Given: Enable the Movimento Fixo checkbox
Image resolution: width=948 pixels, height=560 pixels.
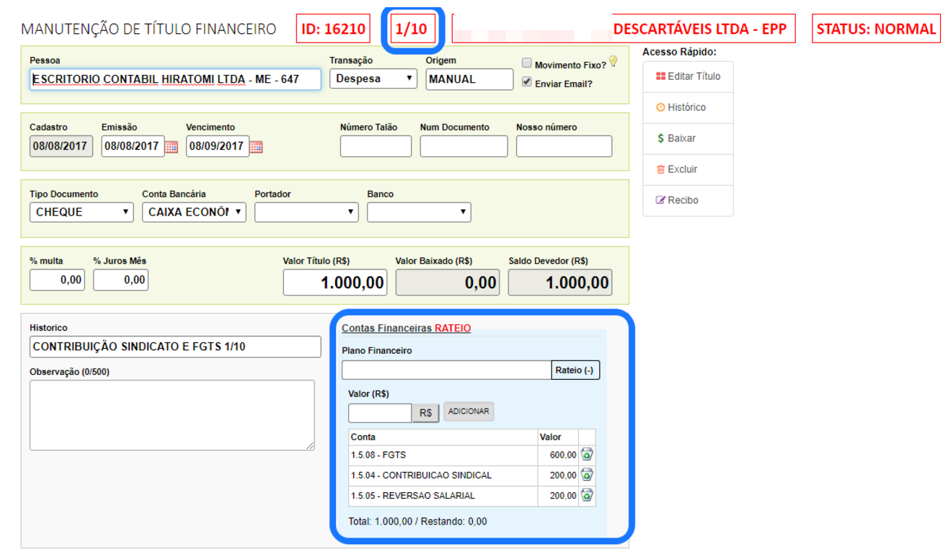Looking at the screenshot, I should [527, 63].
